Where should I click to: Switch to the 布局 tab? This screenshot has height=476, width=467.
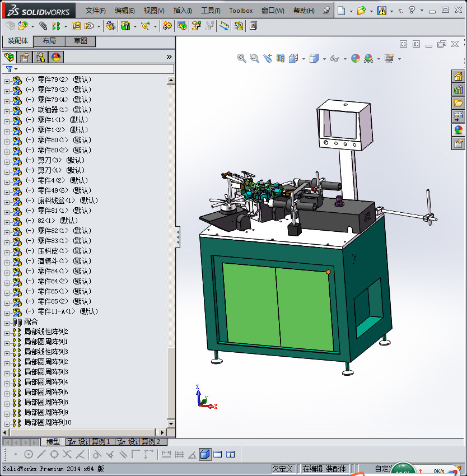(49, 41)
